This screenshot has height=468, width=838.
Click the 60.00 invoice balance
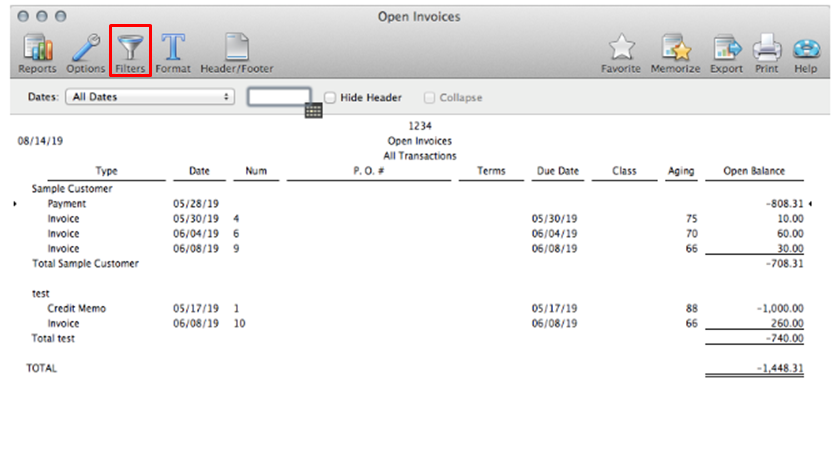[x=790, y=233]
